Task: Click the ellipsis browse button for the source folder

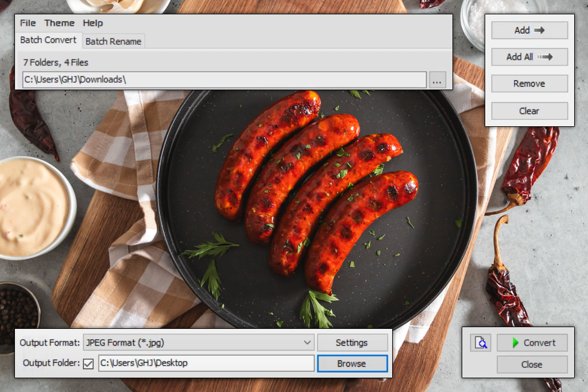Action: click(437, 80)
